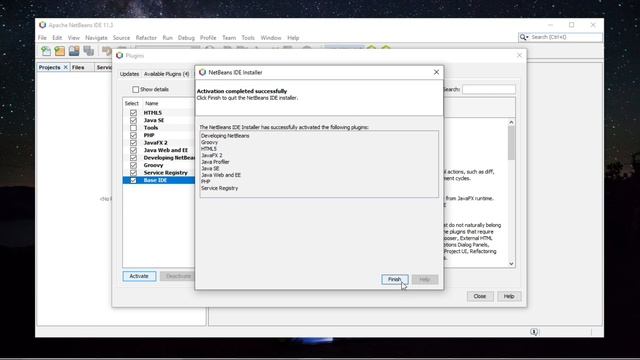Click the NetBeans logo in the Installer title bar
640x360 pixels.
tap(202, 72)
